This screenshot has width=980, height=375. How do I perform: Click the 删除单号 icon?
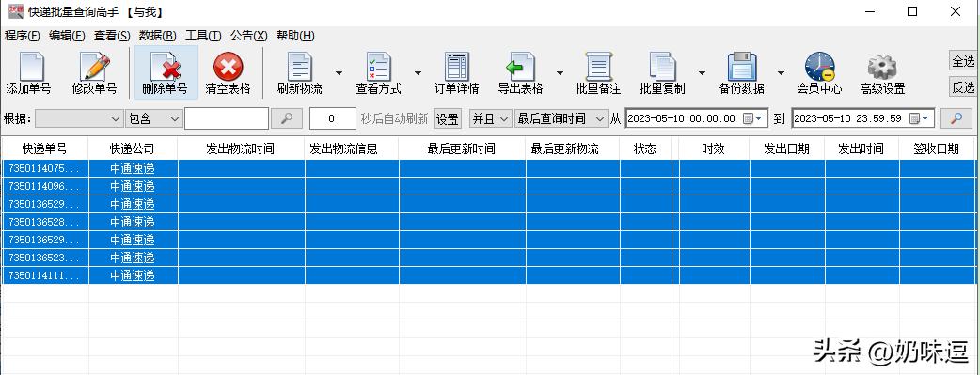point(165,66)
